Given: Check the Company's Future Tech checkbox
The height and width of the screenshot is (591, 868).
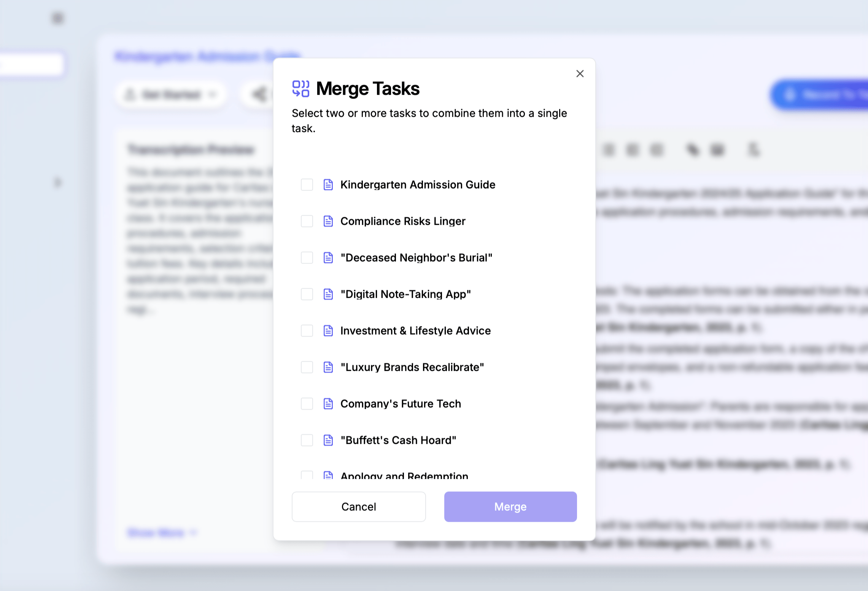Looking at the screenshot, I should pyautogui.click(x=307, y=404).
